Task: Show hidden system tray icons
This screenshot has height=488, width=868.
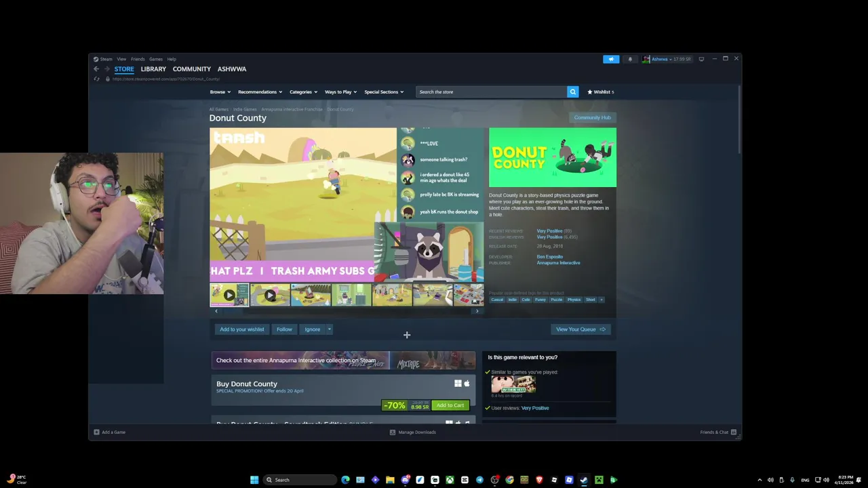Action: [759, 480]
